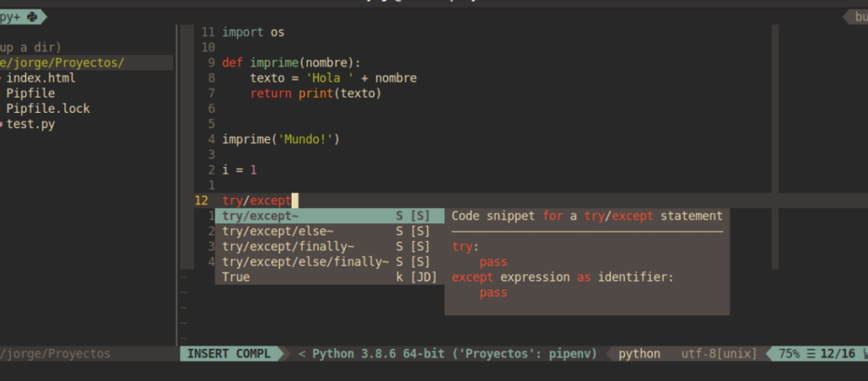Click the "imprime('Mundo!')" line
The image size is (868, 381).
click(x=281, y=139)
